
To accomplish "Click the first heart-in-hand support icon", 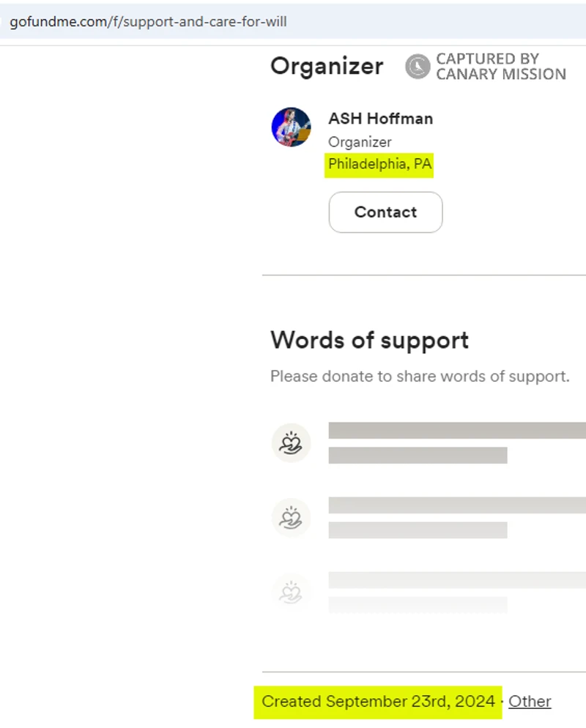I will [x=291, y=443].
